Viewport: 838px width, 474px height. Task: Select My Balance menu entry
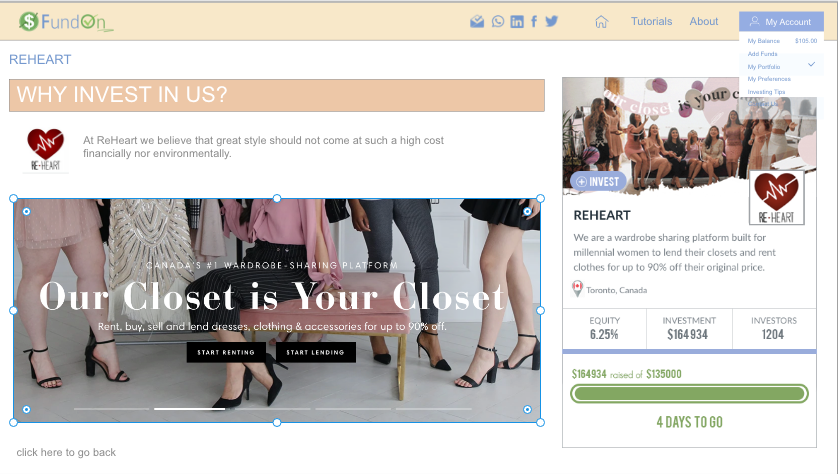click(x=763, y=41)
